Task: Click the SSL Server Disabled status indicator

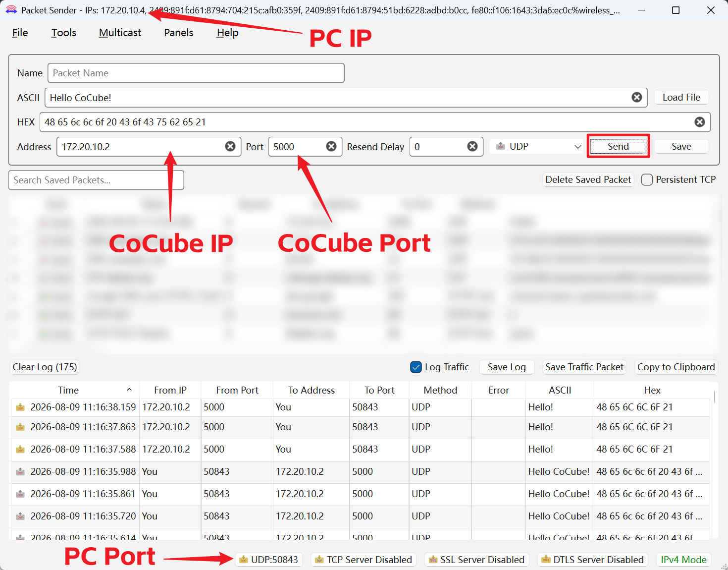Action: pyautogui.click(x=477, y=560)
